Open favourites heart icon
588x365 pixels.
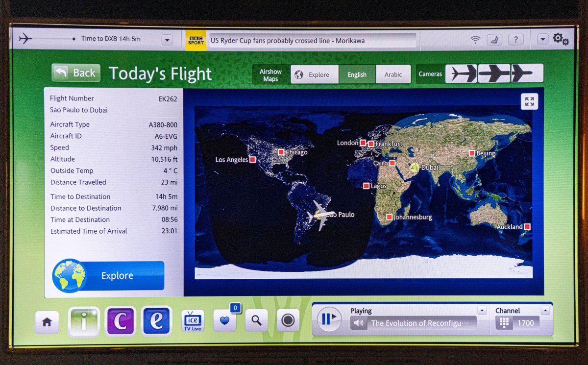pyautogui.click(x=225, y=321)
